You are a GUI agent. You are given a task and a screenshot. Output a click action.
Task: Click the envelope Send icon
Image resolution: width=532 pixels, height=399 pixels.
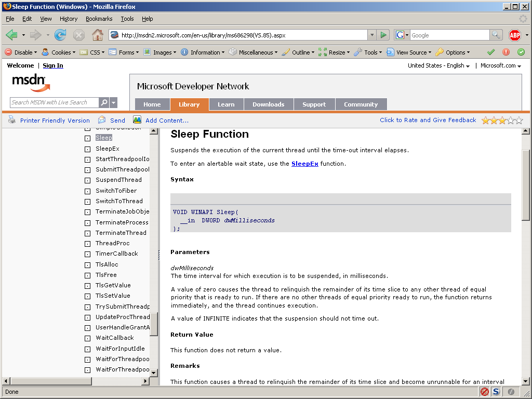pyautogui.click(x=102, y=120)
